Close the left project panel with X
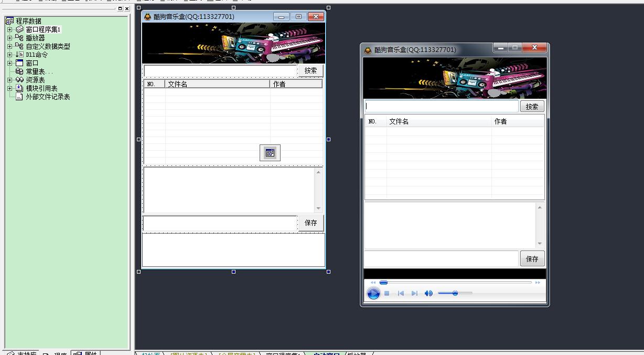644x355 pixels. click(127, 8)
